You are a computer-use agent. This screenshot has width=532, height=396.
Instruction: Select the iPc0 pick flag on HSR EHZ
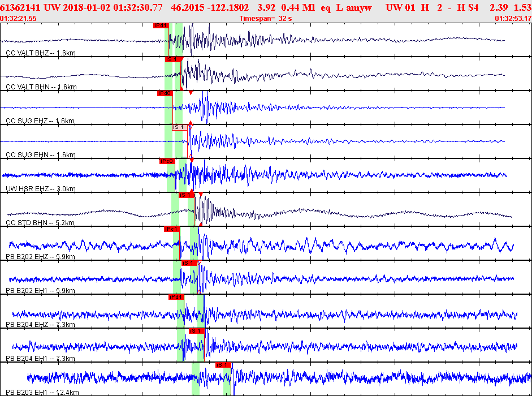167,161
